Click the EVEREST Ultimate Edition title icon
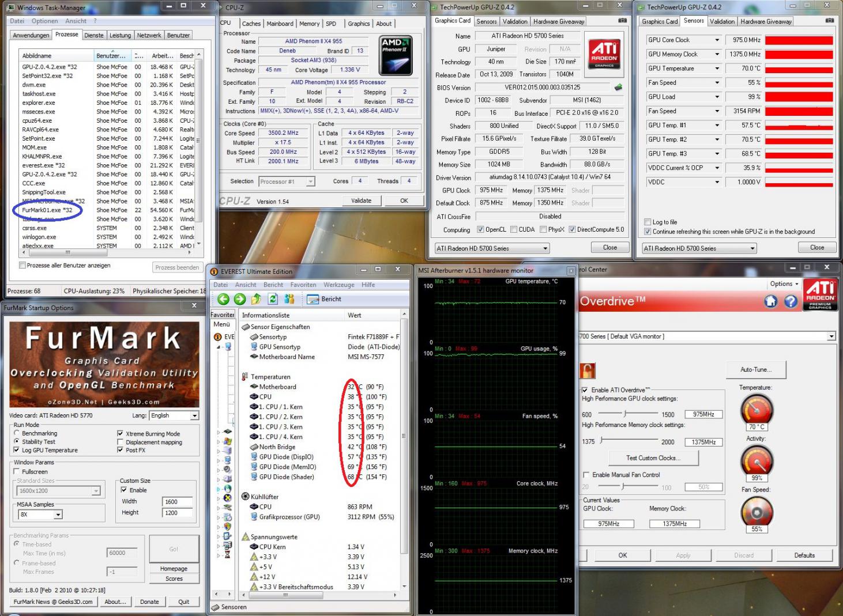The height and width of the screenshot is (616, 843). [x=214, y=271]
